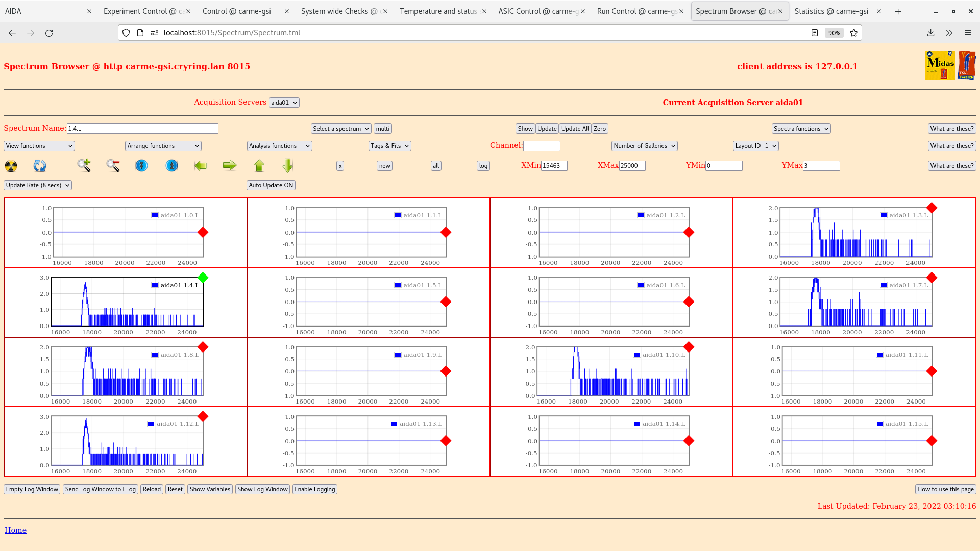
Task: Click the yellow radiation hazard icon
Action: [x=11, y=166]
